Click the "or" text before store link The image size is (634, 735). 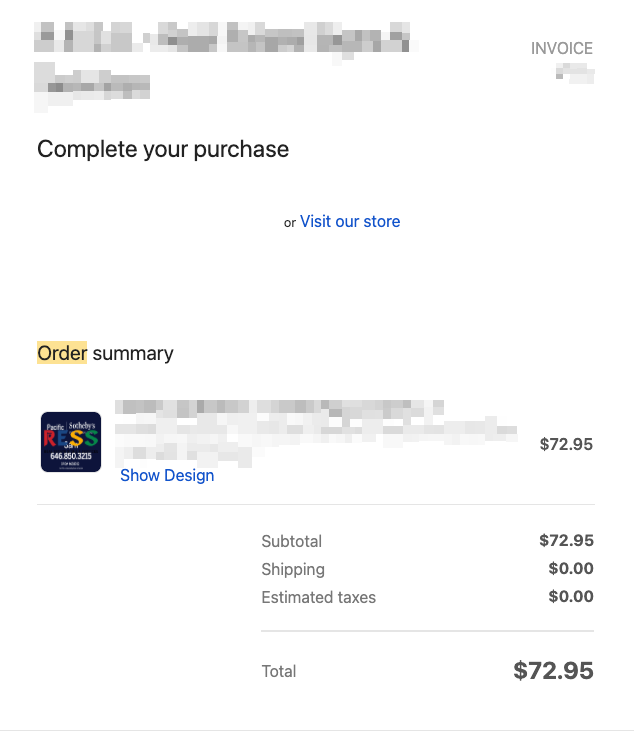(x=290, y=223)
